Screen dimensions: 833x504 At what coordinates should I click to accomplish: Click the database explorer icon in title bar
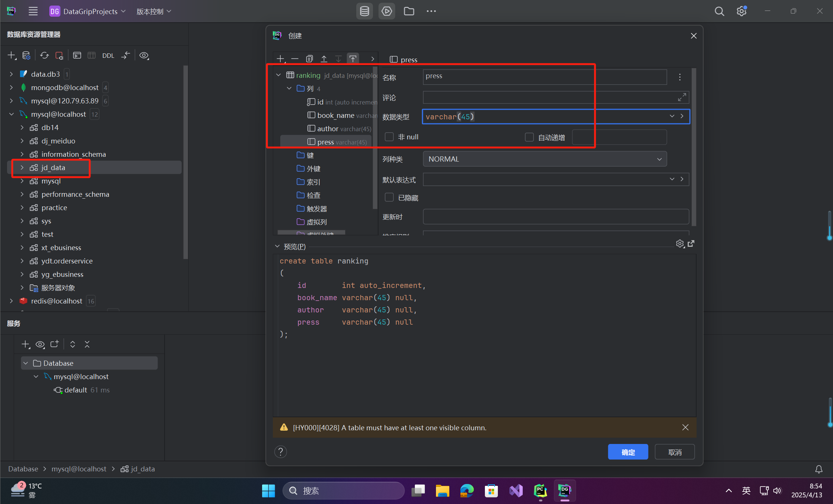point(364,11)
